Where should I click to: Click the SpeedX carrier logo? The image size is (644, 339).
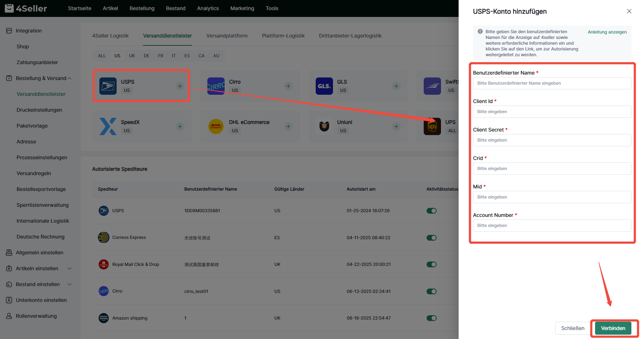108,126
